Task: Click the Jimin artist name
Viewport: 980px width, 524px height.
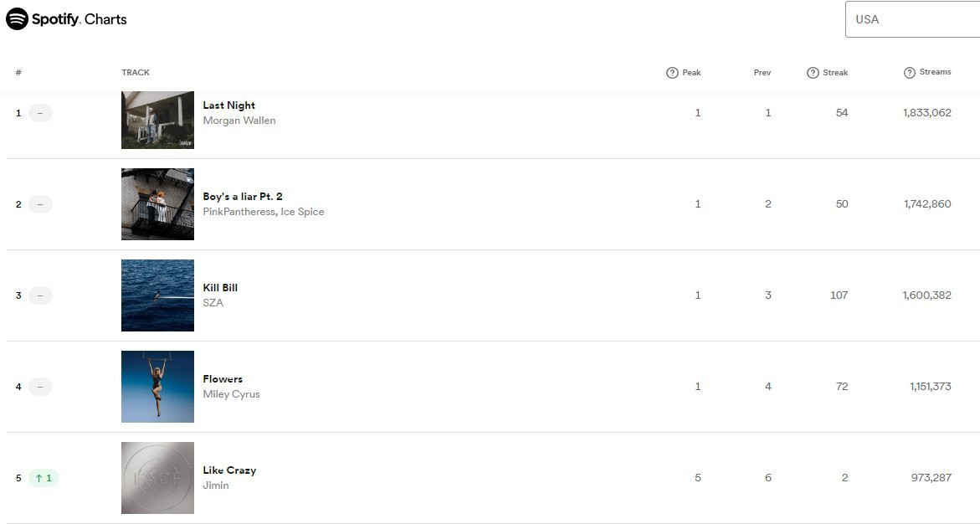Action: [x=216, y=485]
